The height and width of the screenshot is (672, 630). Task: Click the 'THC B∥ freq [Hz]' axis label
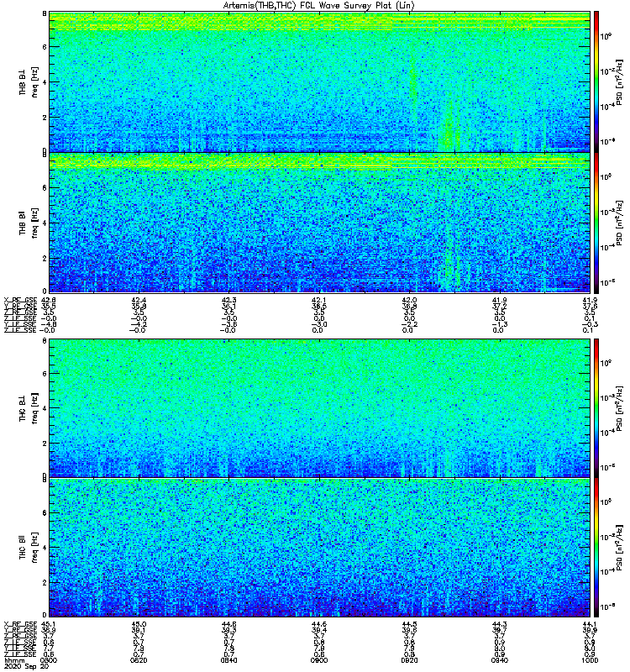(x=29, y=548)
